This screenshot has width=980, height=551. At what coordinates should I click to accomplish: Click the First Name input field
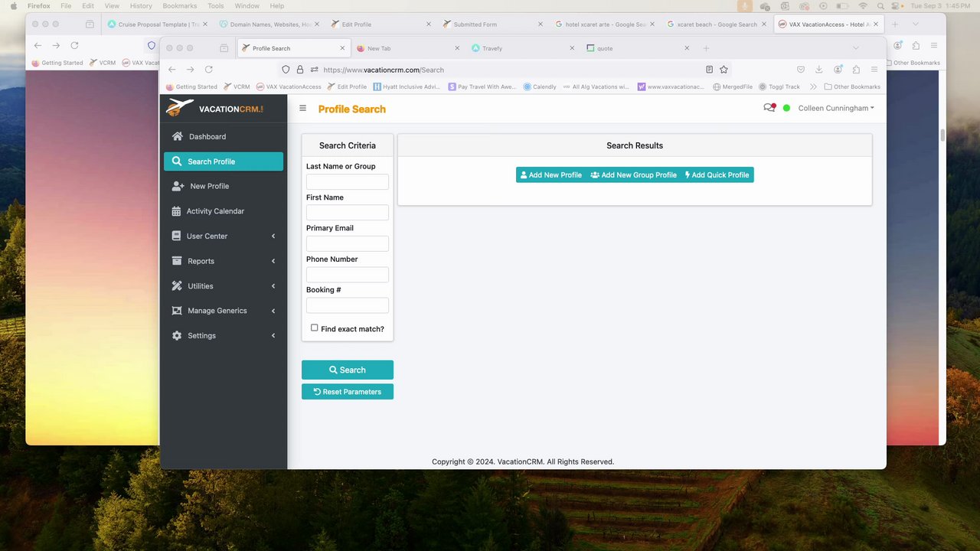point(348,213)
